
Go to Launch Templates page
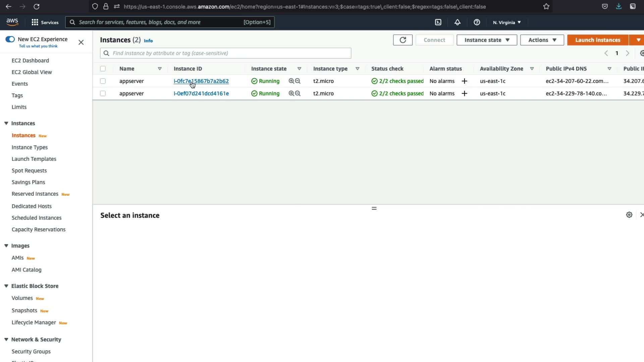pyautogui.click(x=34, y=159)
